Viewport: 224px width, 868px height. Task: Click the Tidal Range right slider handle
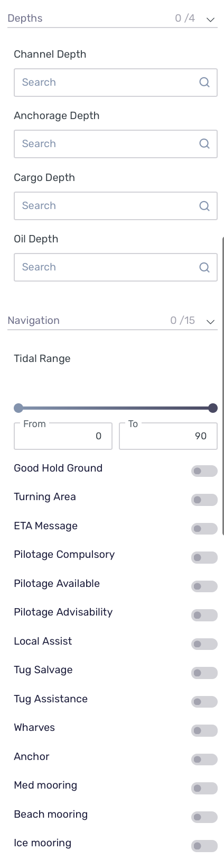tap(213, 408)
